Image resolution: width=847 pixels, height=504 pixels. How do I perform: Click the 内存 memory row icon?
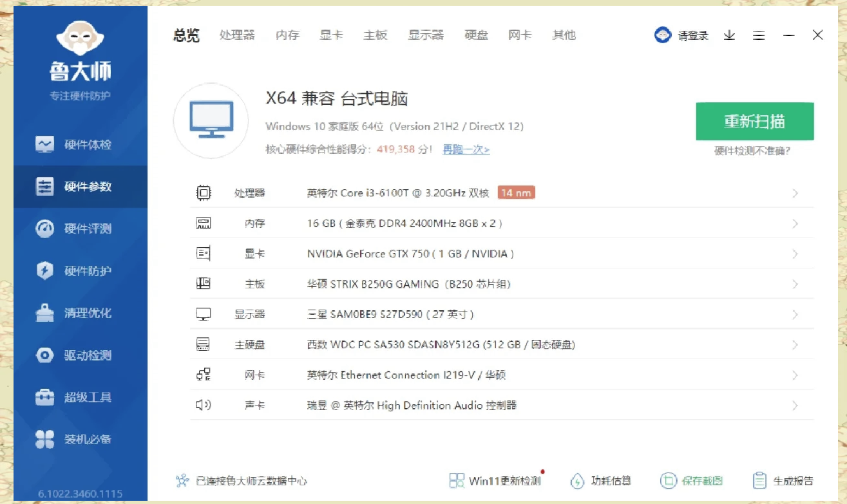[x=204, y=223]
